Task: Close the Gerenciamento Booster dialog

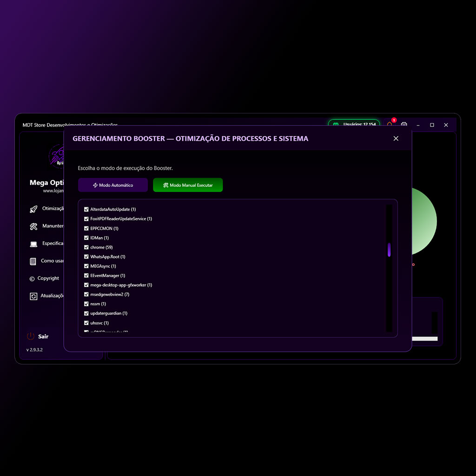Action: pyautogui.click(x=396, y=139)
